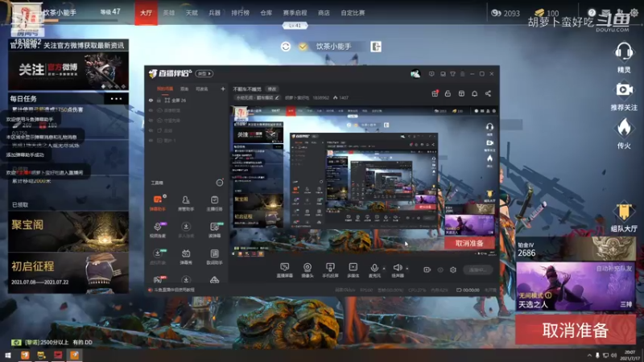Toggle visibility eye of fourth source row
The height and width of the screenshot is (362, 644).
(x=151, y=130)
